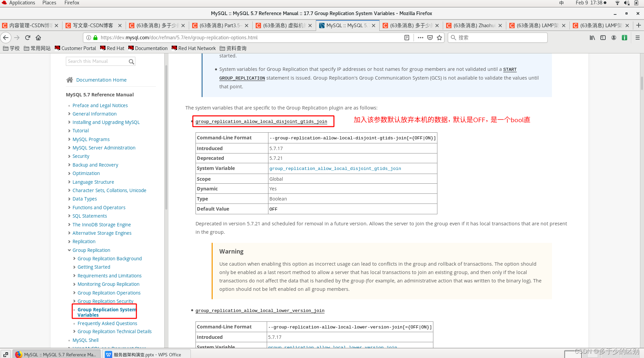Open the 常用网站 bookmarks folder
This screenshot has width=644, height=358.
click(x=37, y=48)
